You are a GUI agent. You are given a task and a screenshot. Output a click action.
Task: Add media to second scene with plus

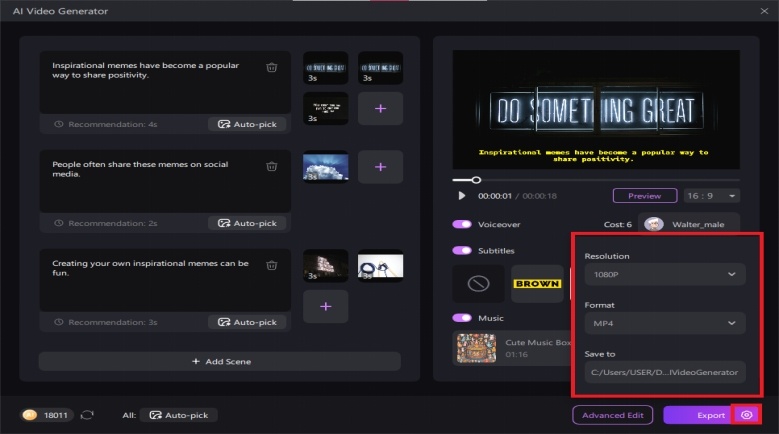380,166
